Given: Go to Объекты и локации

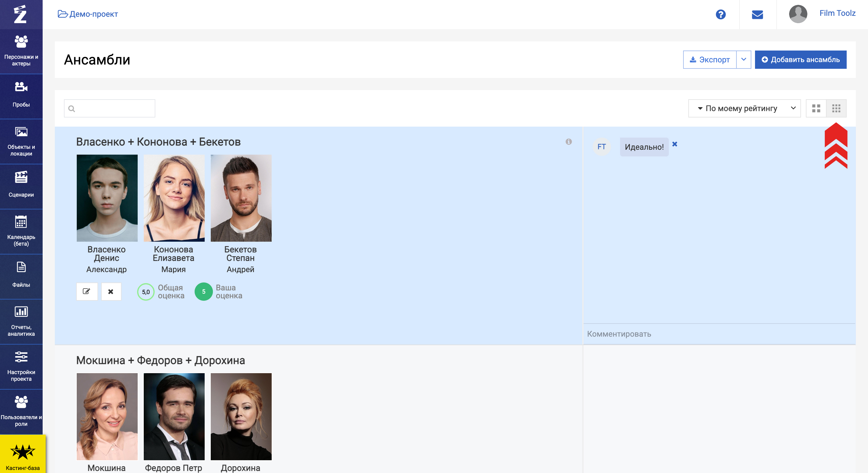Looking at the screenshot, I should (21, 142).
